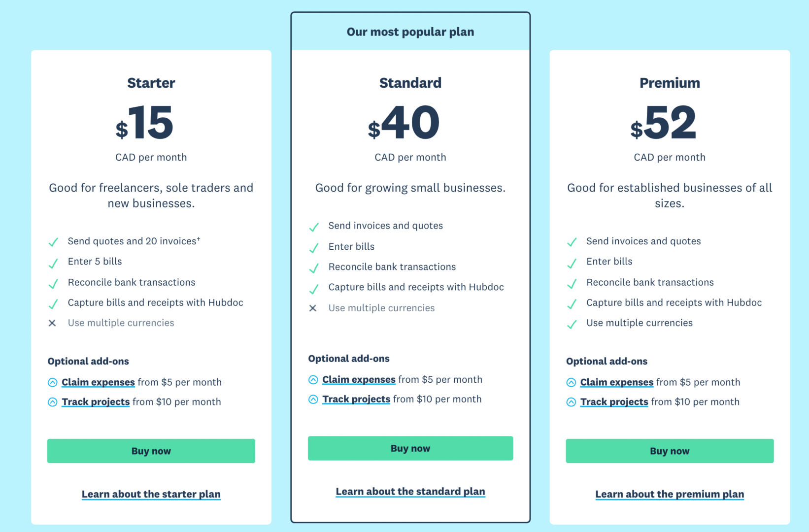Expand Claim expenses chevron in Premium plan
This screenshot has height=532, width=809.
click(571, 382)
